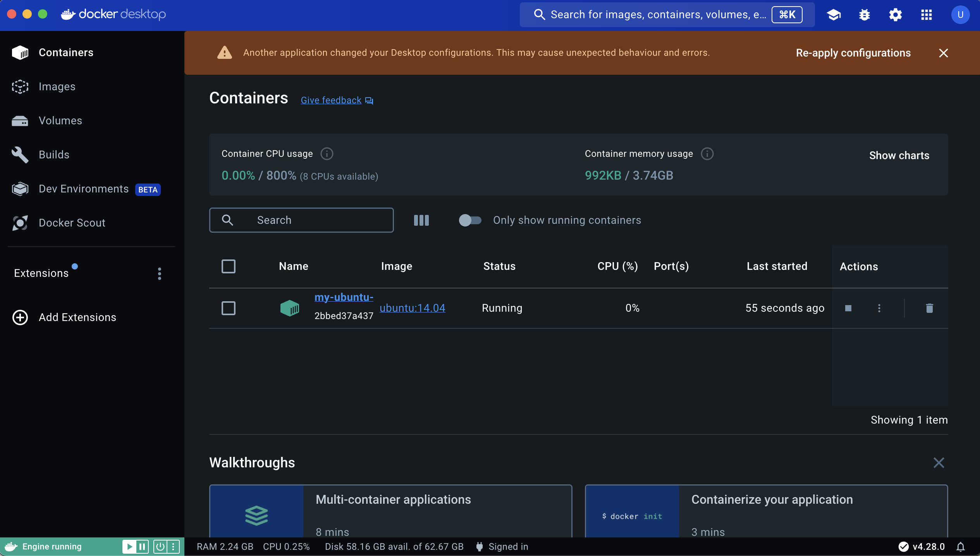Stop the my-ubuntu container
This screenshot has height=556, width=980.
coord(848,308)
